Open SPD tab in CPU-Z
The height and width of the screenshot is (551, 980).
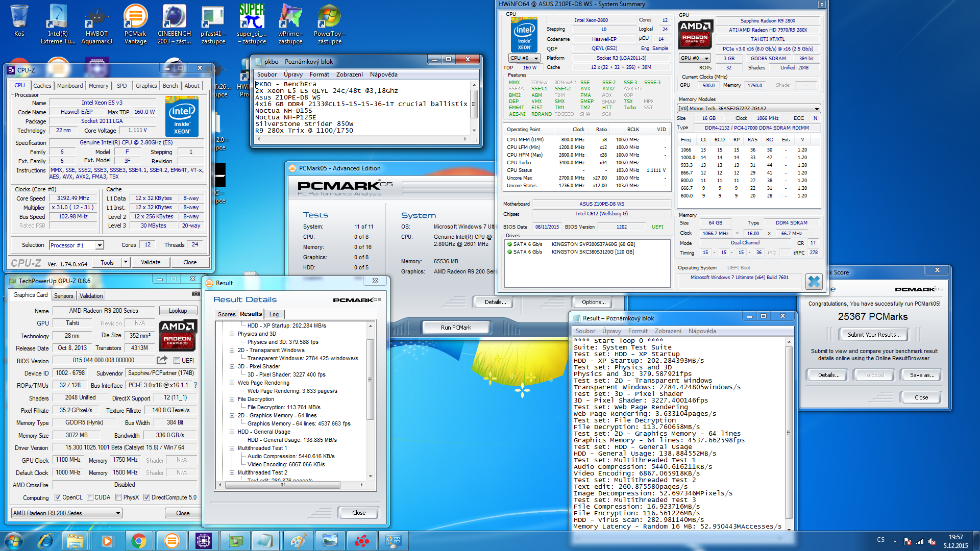tap(121, 86)
